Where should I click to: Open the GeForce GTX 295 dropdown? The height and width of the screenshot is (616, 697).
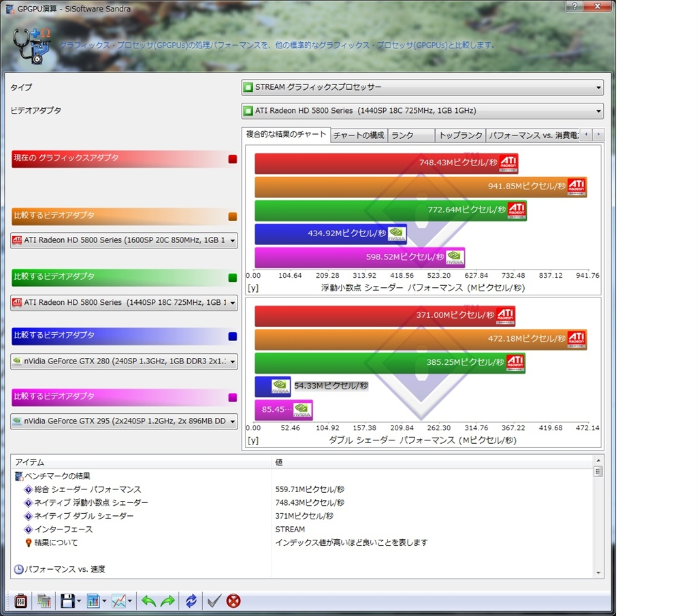click(124, 421)
